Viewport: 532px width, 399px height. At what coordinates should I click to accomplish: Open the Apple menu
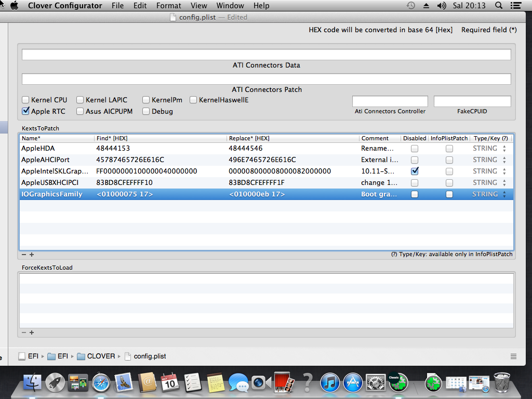coord(14,5)
